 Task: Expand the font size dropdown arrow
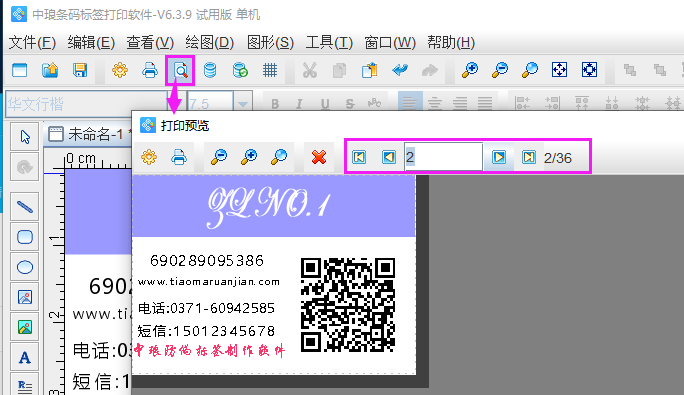(x=243, y=104)
